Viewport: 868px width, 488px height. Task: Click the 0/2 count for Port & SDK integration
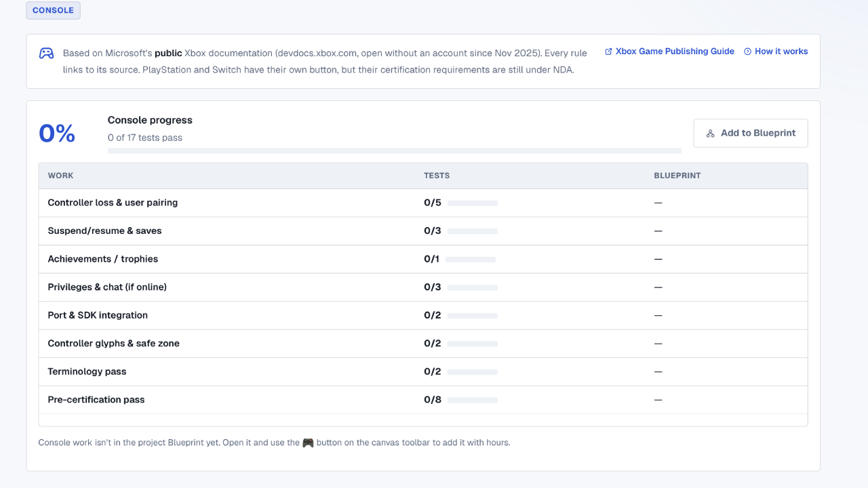433,315
